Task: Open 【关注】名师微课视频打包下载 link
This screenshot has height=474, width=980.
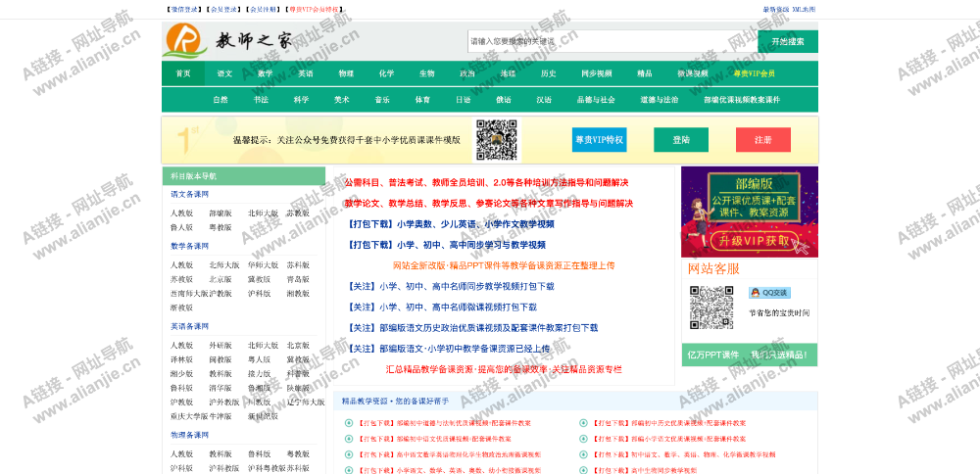Action: click(442, 308)
